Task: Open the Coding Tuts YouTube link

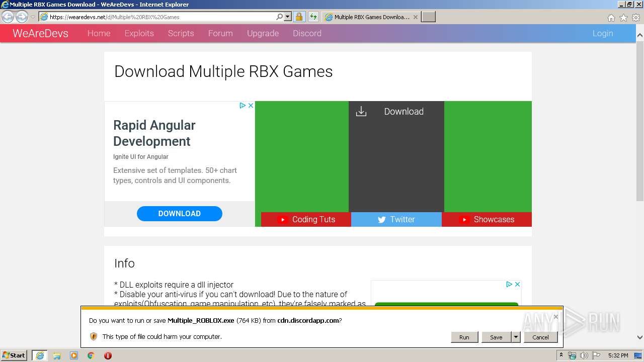Action: click(x=306, y=219)
